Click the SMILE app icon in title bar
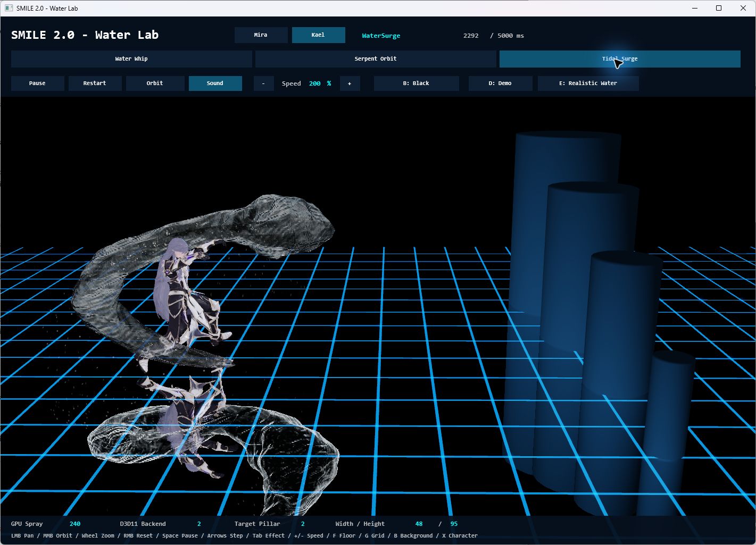The height and width of the screenshot is (545, 756). (x=9, y=8)
